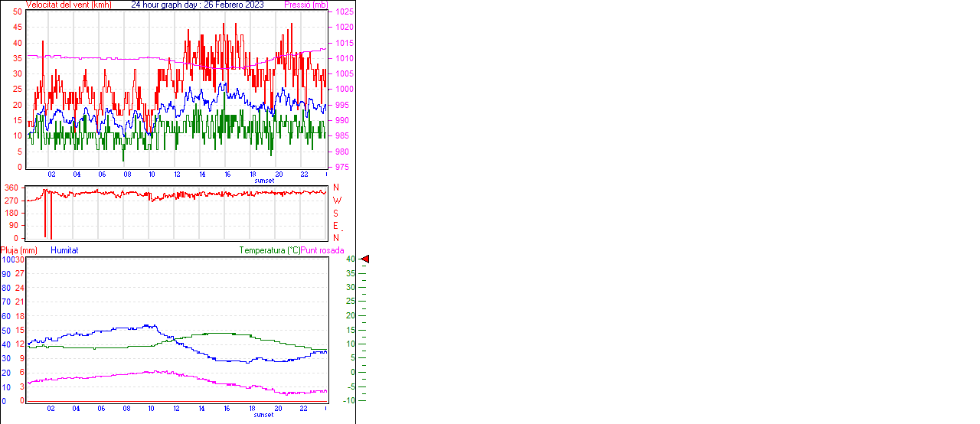Click the 1025 value on the pressure scale
Viewport: 980px width, 424px height.
(x=344, y=12)
